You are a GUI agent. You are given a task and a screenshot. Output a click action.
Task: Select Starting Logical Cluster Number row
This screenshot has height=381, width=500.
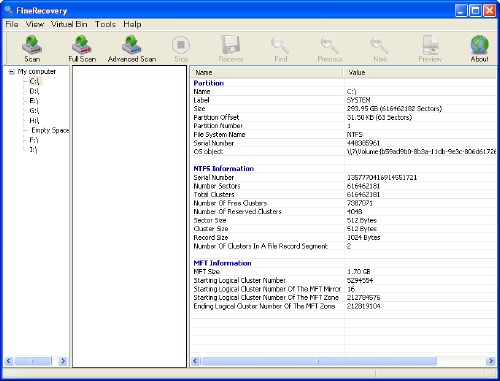tap(343, 280)
